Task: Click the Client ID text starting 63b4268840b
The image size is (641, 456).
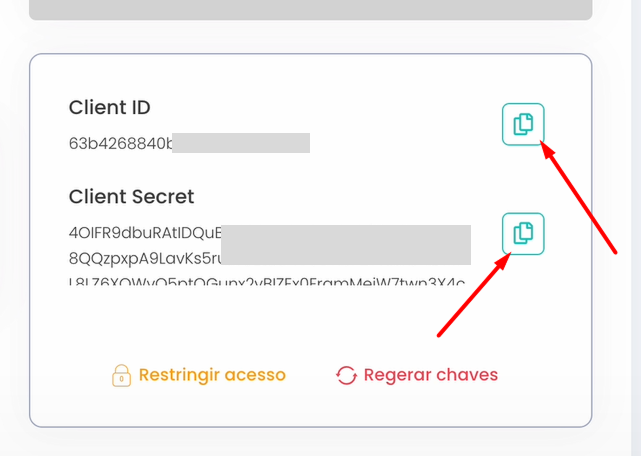Action: 120,143
